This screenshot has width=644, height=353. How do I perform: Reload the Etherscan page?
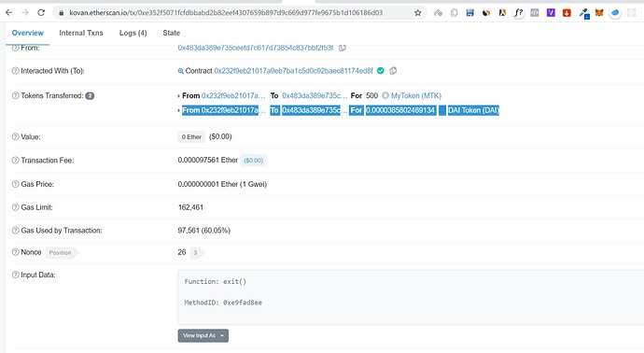pyautogui.click(x=41, y=13)
